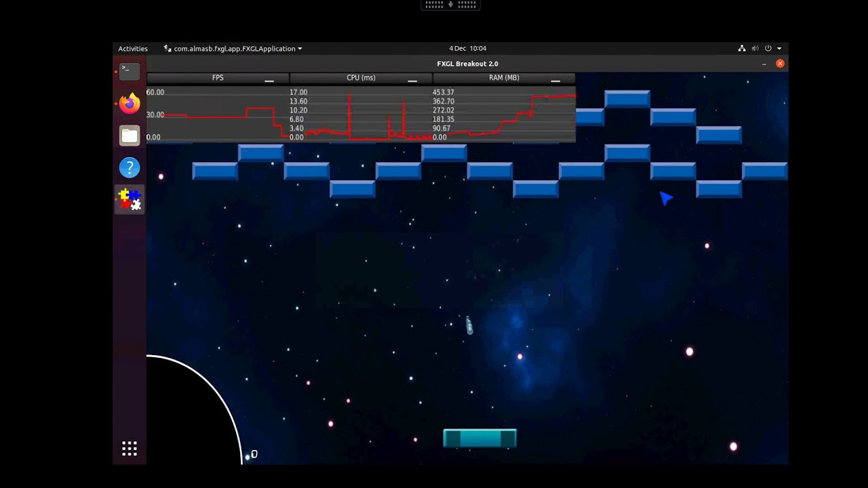Screen dimensions: 868x488
Task: Click the 17.00 CPU axis label
Action: [x=298, y=92]
